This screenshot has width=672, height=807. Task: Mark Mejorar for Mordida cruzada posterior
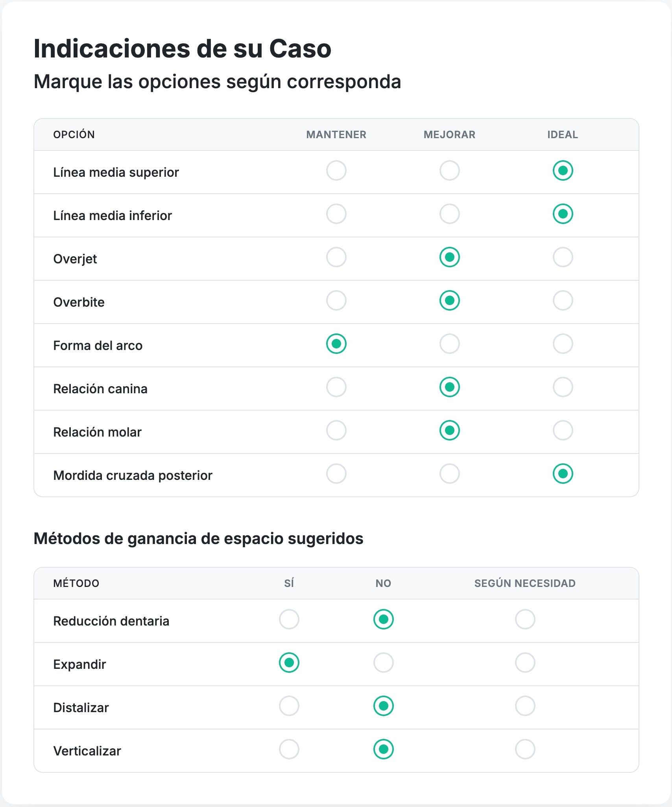(449, 474)
